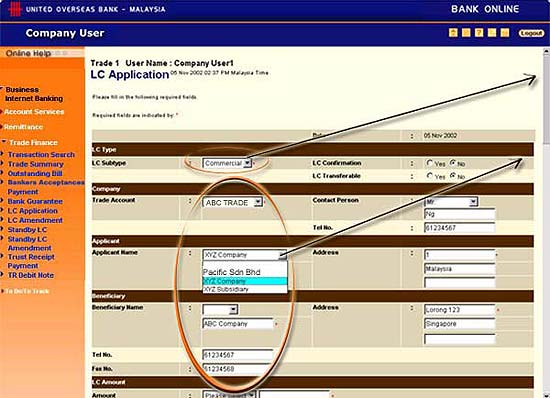Click the vertical scrollbar thumb

click(546, 99)
